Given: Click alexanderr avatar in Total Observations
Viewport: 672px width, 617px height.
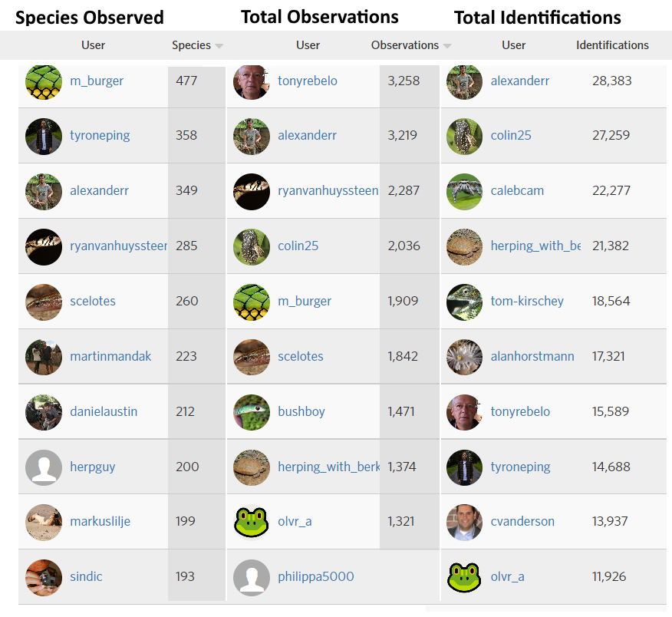Looking at the screenshot, I should pyautogui.click(x=252, y=137).
